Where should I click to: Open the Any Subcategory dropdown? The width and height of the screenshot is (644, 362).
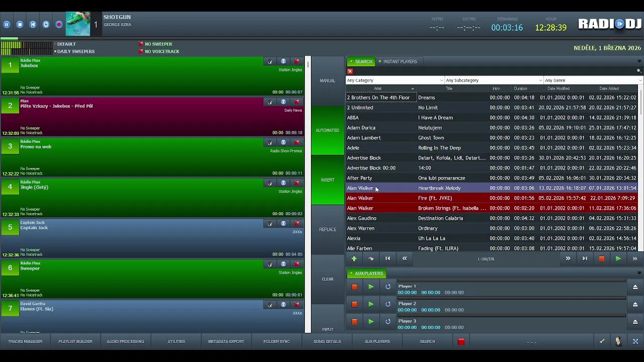(x=494, y=80)
